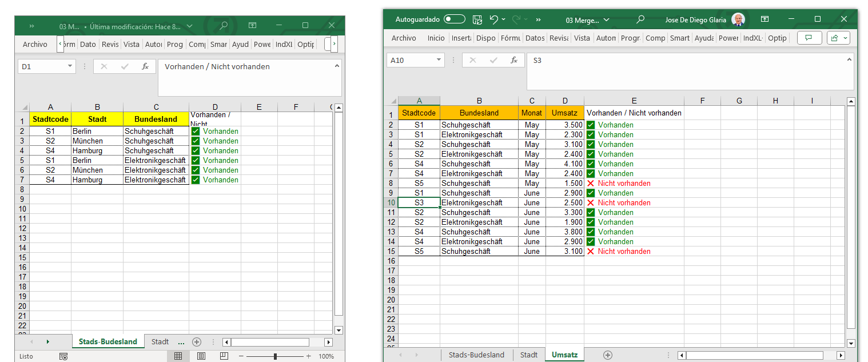Switch to Stadt sheet tab in right window
868x362 pixels.
point(529,355)
